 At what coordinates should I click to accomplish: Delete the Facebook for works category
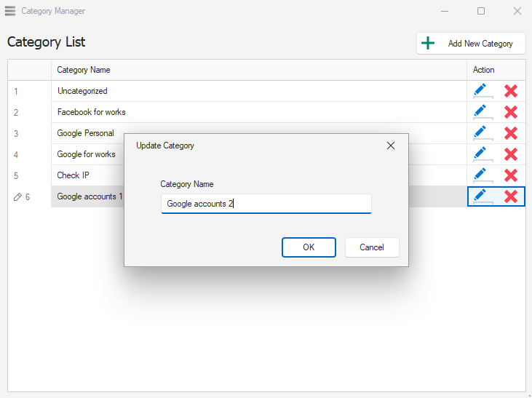[511, 112]
